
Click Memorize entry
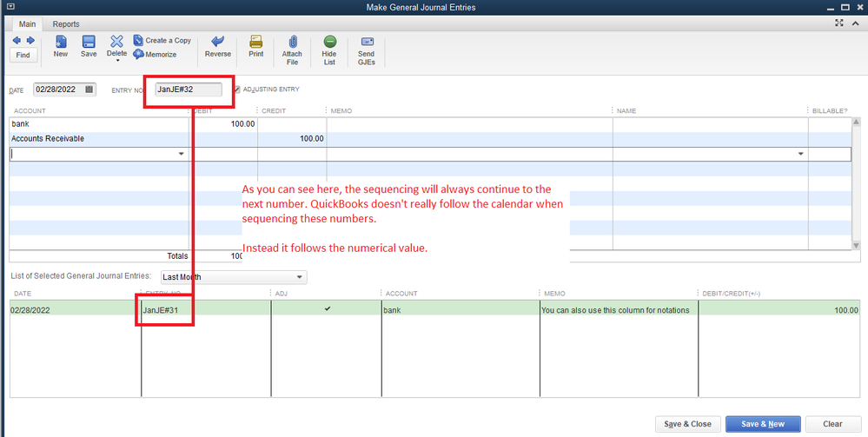[x=155, y=54]
